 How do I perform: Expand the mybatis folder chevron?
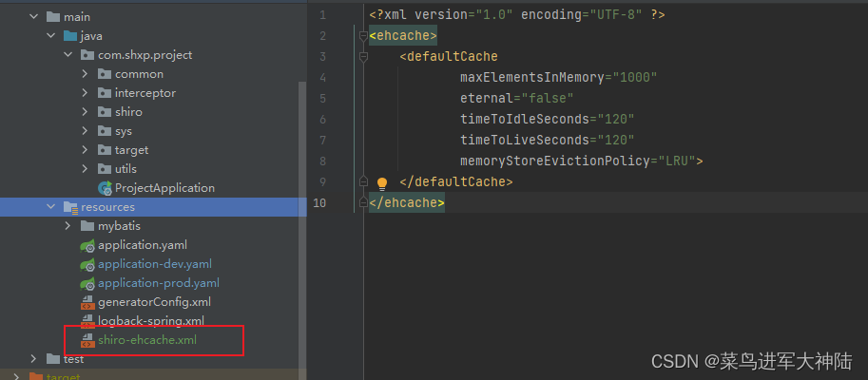click(x=68, y=226)
